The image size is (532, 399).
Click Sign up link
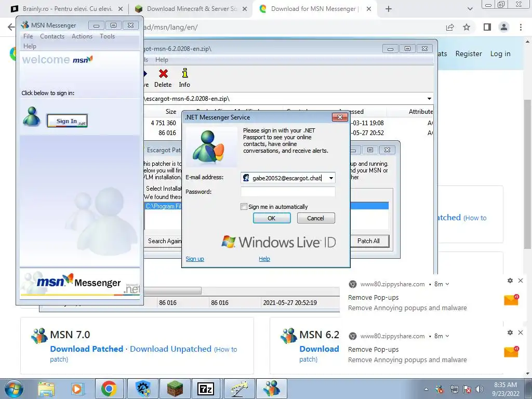(195, 259)
